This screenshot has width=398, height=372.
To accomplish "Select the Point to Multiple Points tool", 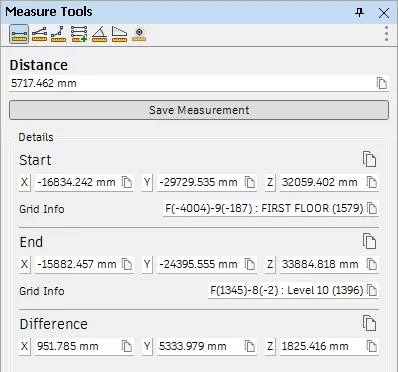I will pyautogui.click(x=39, y=34).
